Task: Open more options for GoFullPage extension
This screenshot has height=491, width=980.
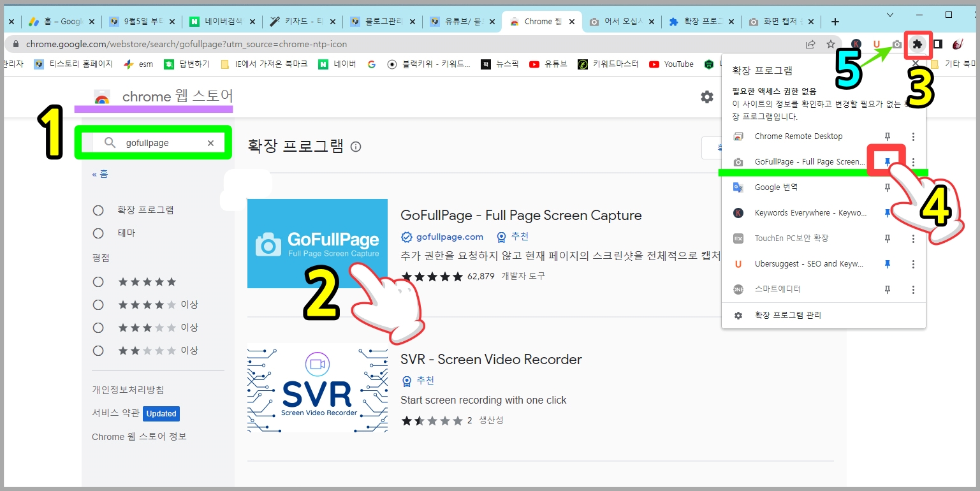Action: pos(913,162)
